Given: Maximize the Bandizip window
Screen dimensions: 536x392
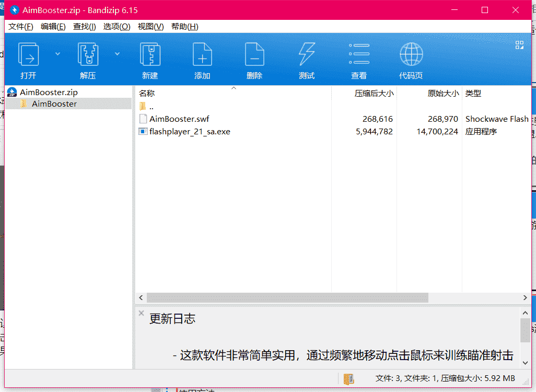Looking at the screenshot, I should click(x=485, y=10).
